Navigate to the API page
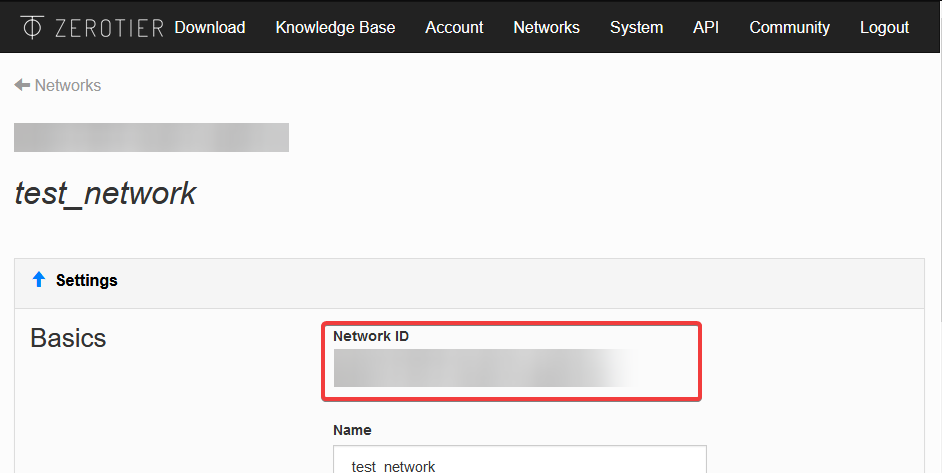 click(x=706, y=27)
